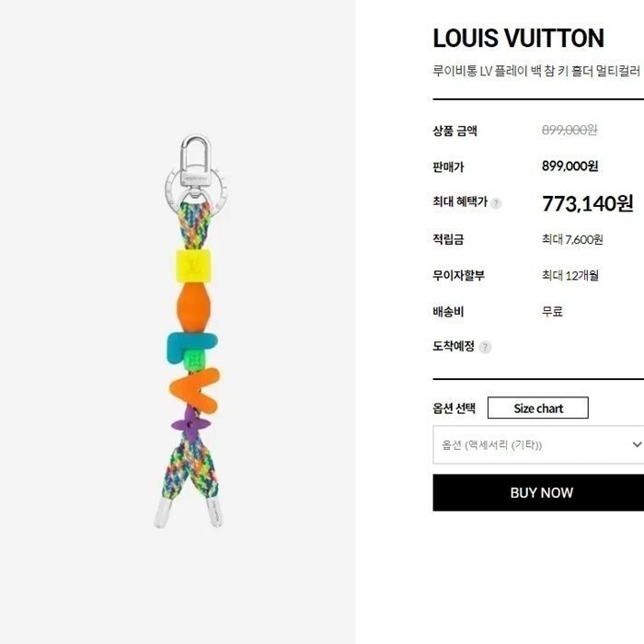This screenshot has width=644, height=644.
Task: Click the 무료 shipping fee text
Action: [x=552, y=311]
